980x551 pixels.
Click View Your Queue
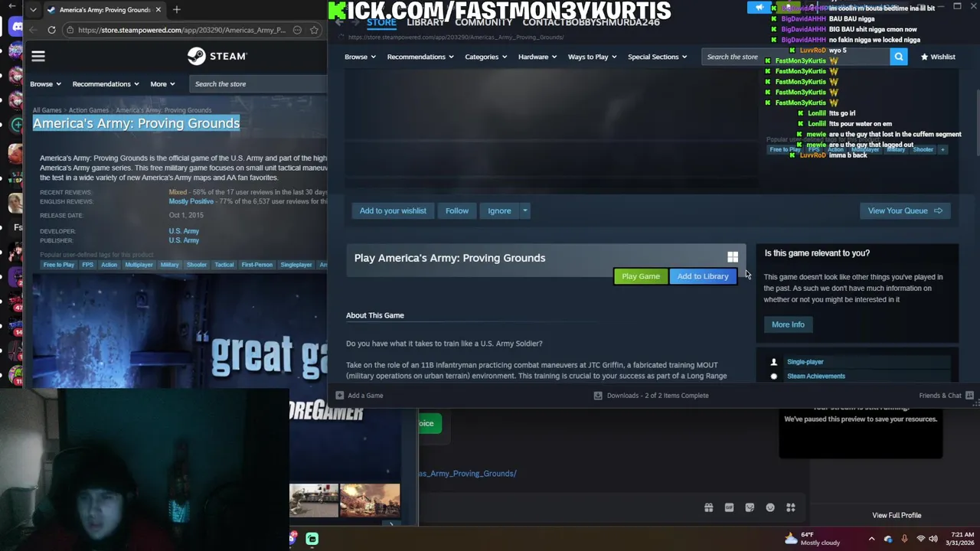(905, 210)
